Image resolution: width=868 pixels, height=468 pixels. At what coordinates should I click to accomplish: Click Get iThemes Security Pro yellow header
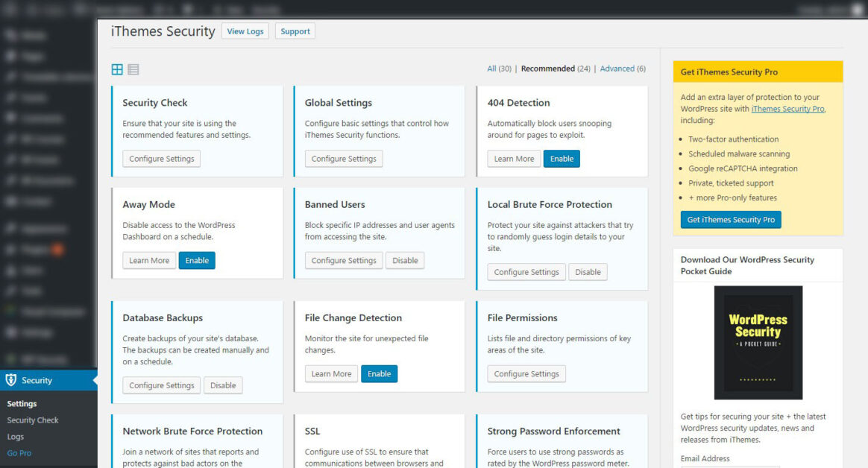click(758, 72)
